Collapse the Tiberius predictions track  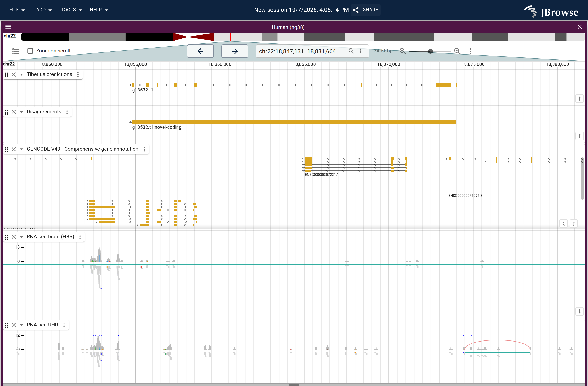coord(21,74)
